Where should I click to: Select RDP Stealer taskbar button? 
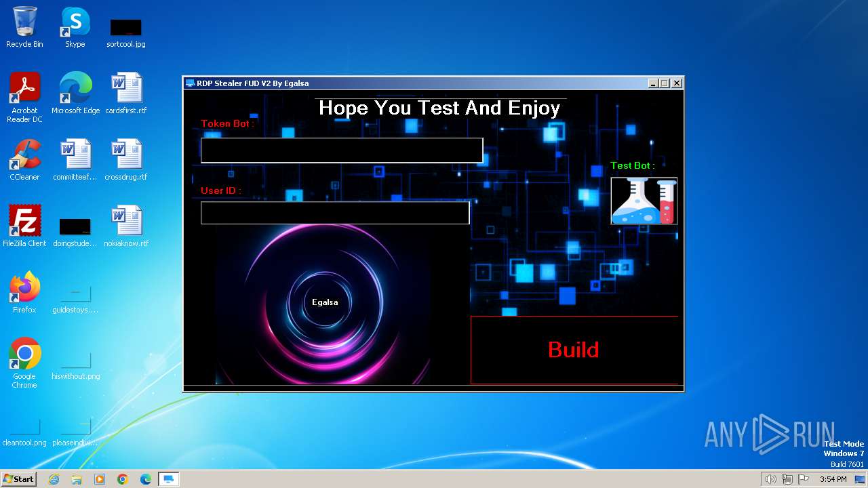click(168, 479)
